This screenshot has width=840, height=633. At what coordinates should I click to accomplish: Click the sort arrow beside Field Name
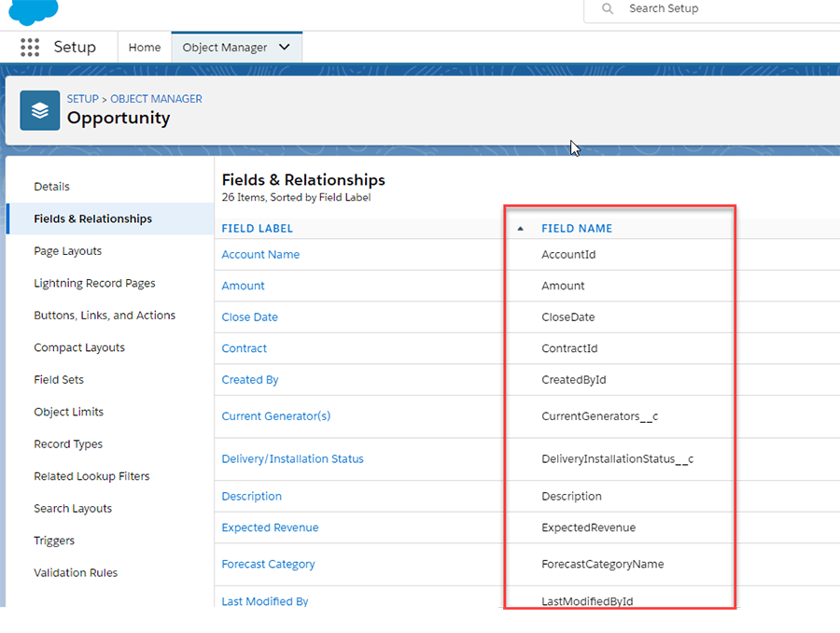coord(520,229)
